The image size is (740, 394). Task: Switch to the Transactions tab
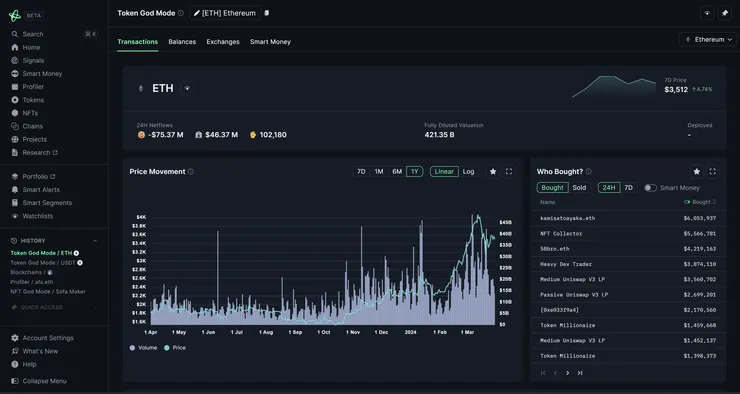pyautogui.click(x=137, y=42)
